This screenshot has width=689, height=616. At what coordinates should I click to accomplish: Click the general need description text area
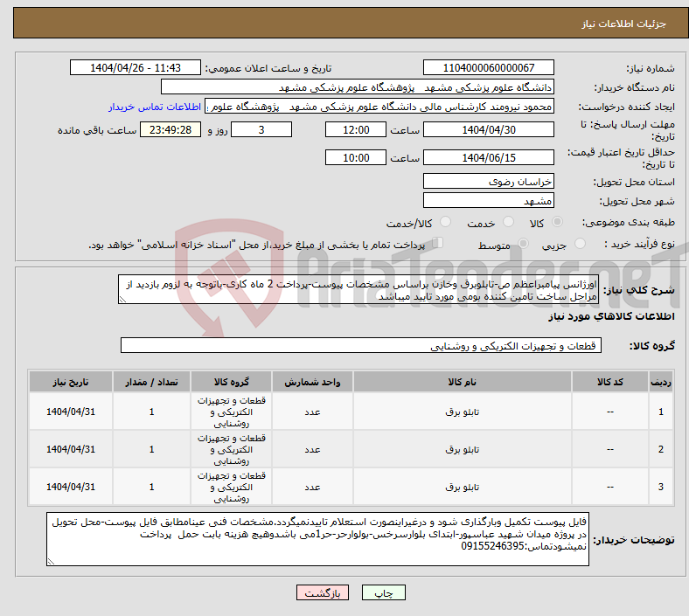(358, 290)
